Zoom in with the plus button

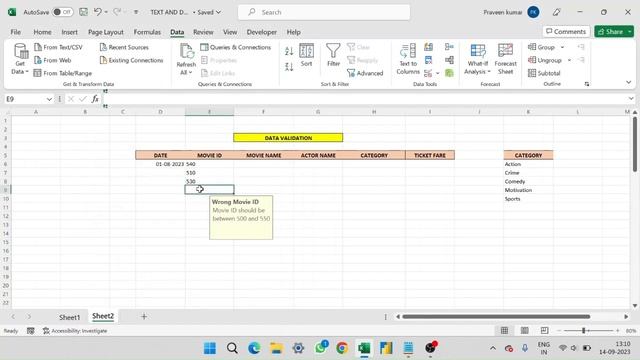[618, 330]
